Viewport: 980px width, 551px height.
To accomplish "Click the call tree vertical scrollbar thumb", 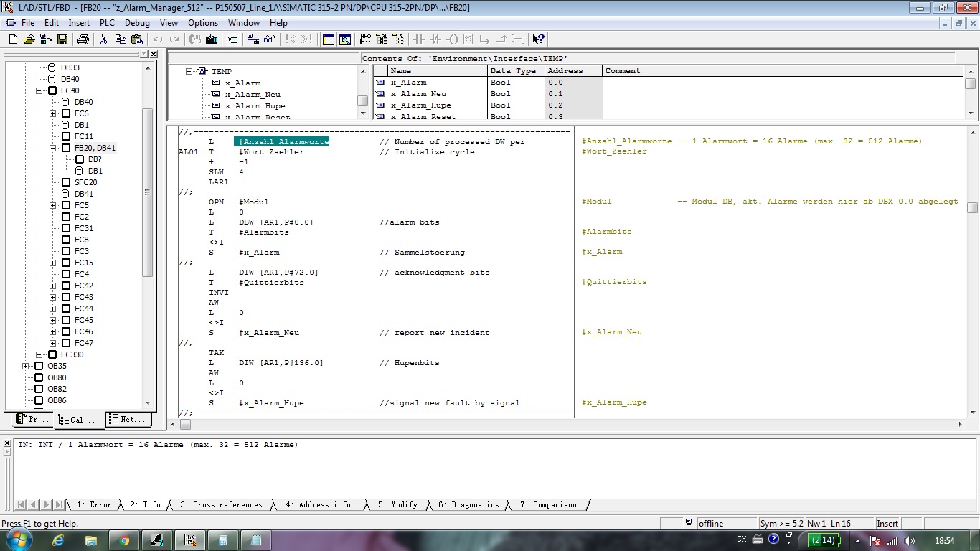I will (x=148, y=192).
